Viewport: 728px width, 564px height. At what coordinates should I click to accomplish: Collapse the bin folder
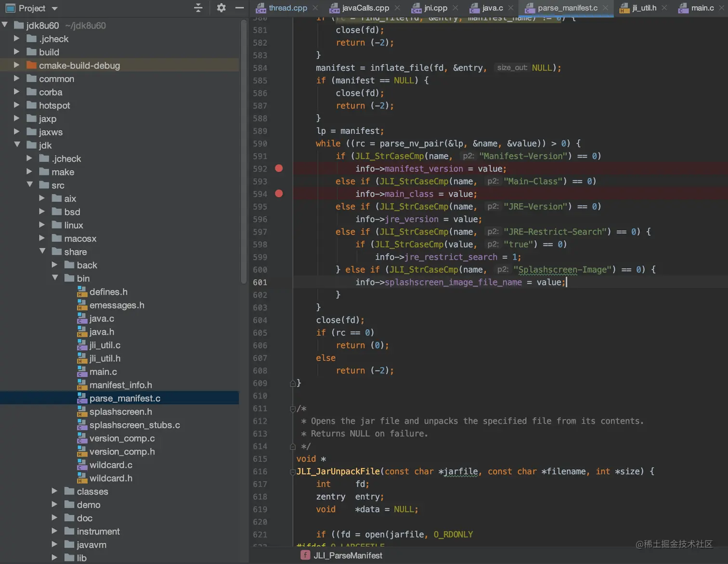click(x=55, y=278)
